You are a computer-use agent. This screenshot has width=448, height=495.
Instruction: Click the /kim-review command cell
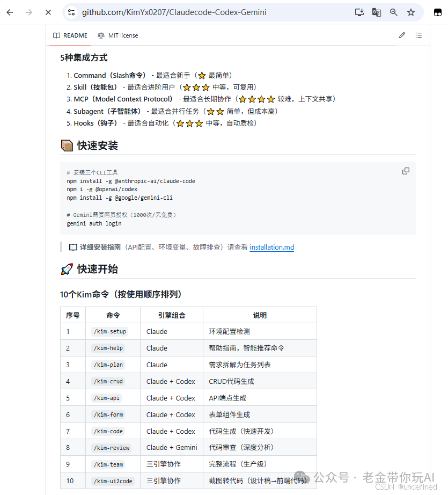click(x=113, y=448)
